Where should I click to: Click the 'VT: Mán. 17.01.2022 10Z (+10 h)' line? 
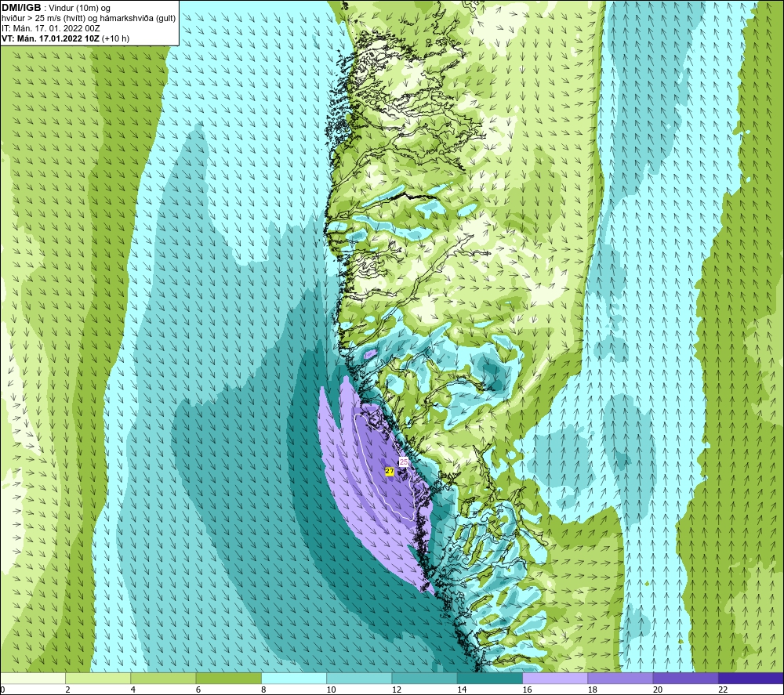click(66, 38)
